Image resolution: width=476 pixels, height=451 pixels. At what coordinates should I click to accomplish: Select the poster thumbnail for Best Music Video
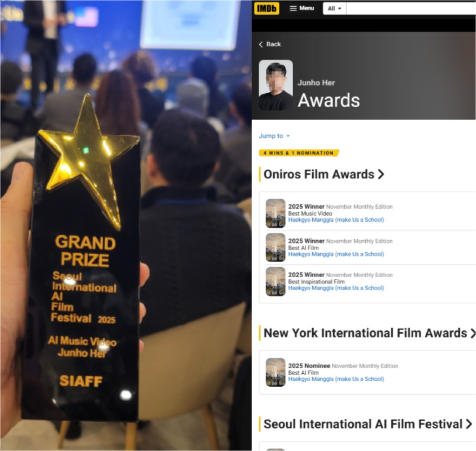pos(276,213)
